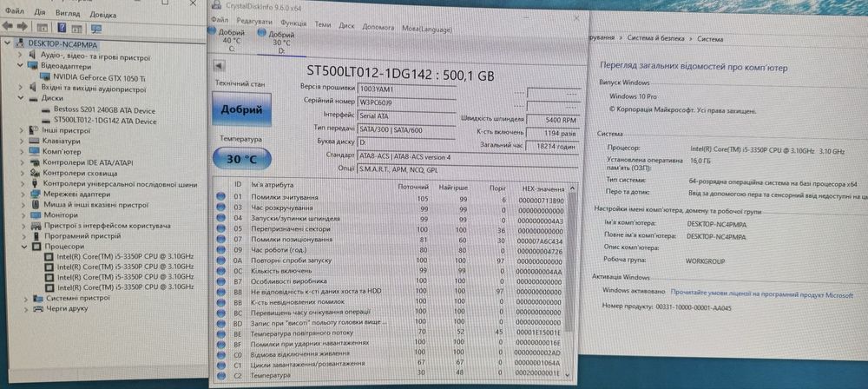Click the NVIDIA GeForce GTX 1050 Ti adapter icon

pos(47,77)
